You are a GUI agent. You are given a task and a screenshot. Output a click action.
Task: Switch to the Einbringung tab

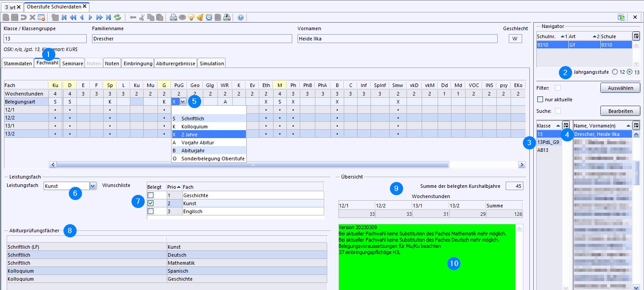coord(138,64)
